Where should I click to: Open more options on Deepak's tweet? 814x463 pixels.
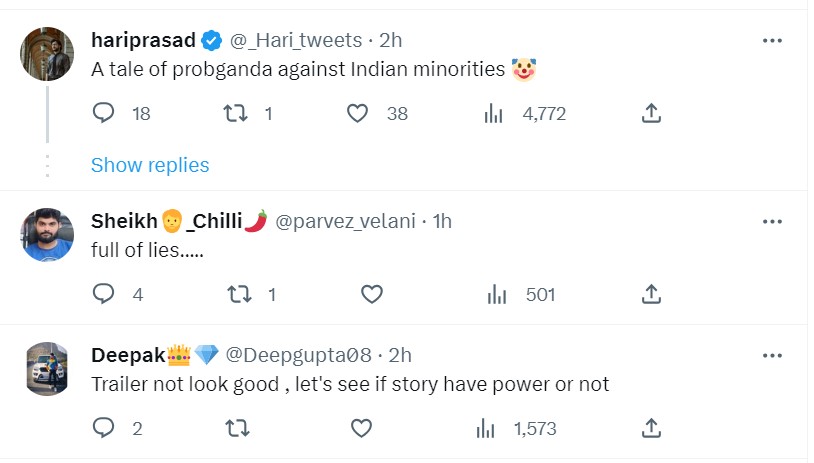[x=772, y=355]
